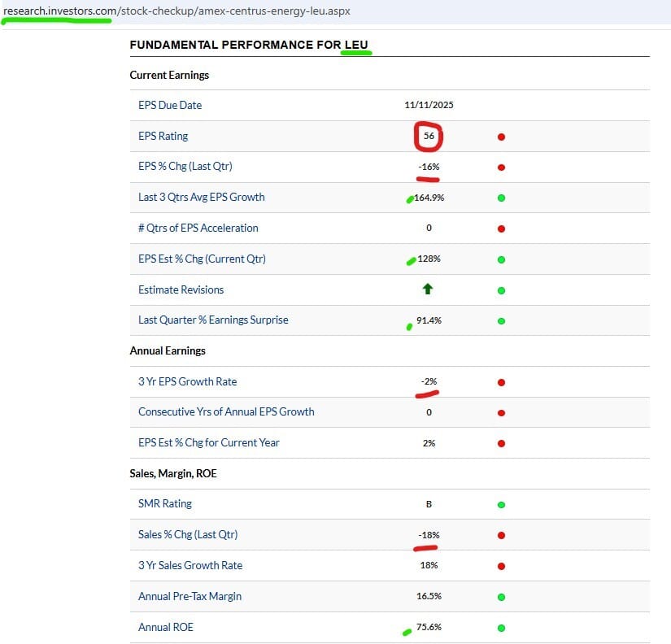Open the SMR Rating link

click(165, 503)
